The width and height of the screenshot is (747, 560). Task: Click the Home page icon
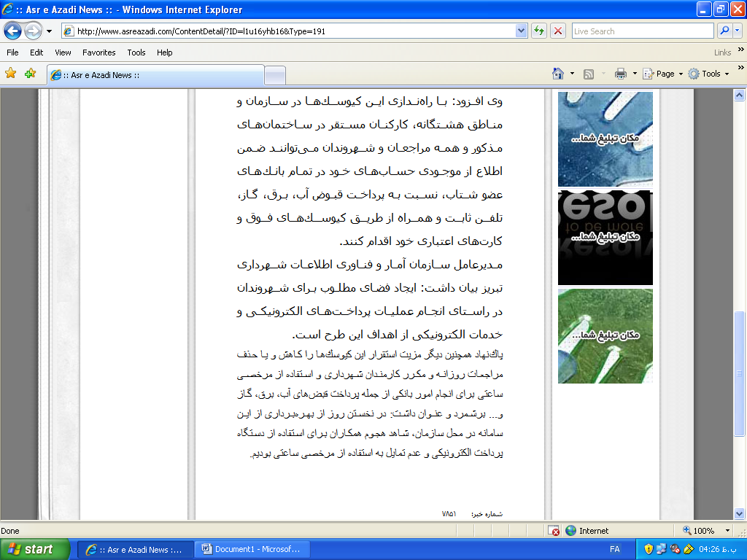(558, 74)
